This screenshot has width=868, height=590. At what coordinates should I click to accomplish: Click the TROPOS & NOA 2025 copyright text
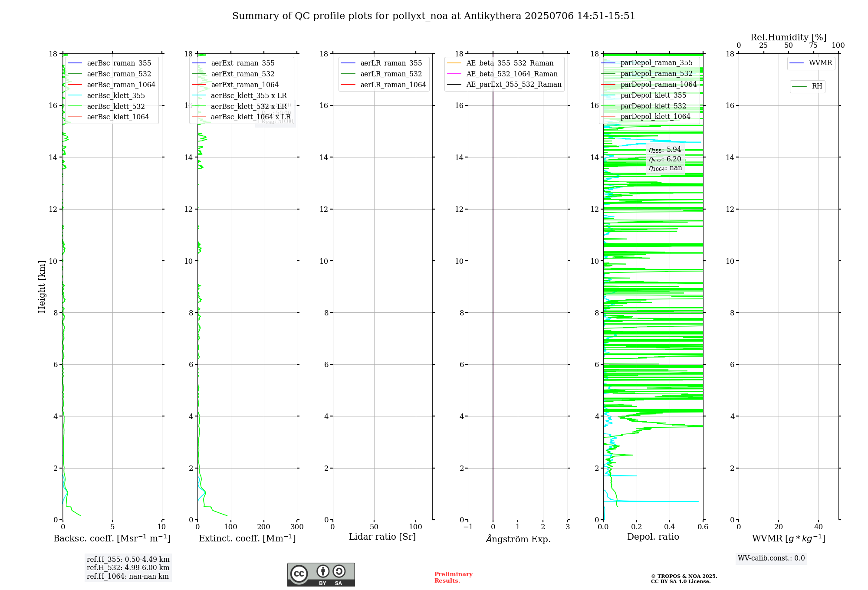click(684, 577)
